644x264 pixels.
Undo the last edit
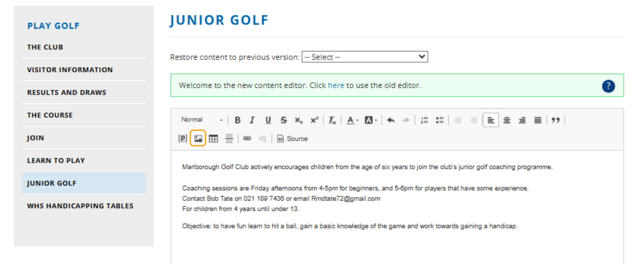click(391, 120)
